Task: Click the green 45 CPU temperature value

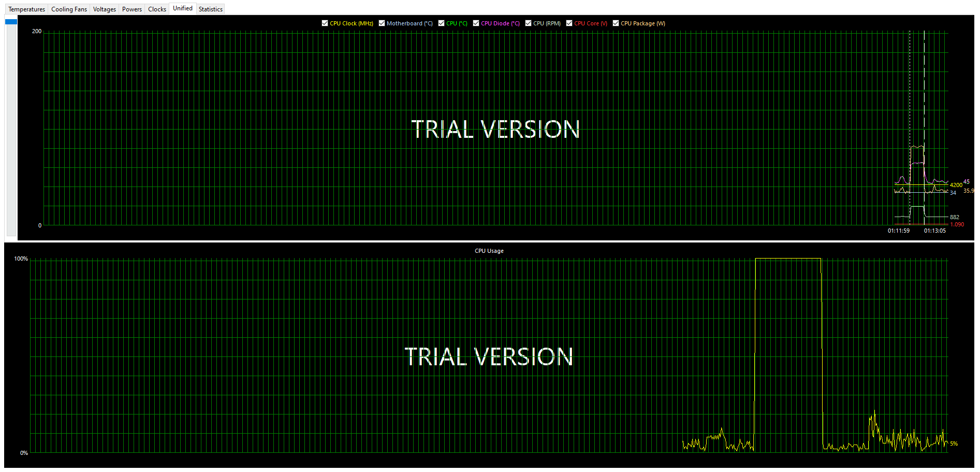Action: point(967,182)
